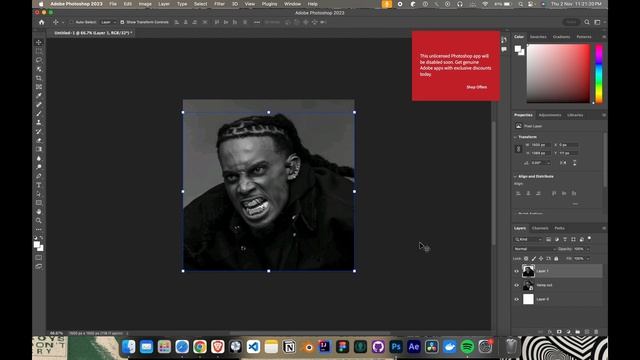Click Layer 1 thumbnail in Layers panel
This screenshot has width=640, height=360.
(528, 271)
